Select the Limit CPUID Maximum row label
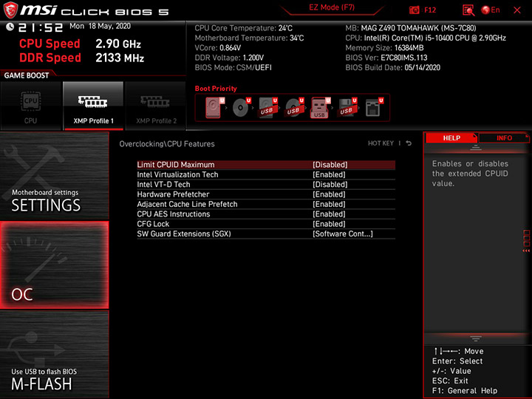This screenshot has height=399, width=532. point(176,165)
